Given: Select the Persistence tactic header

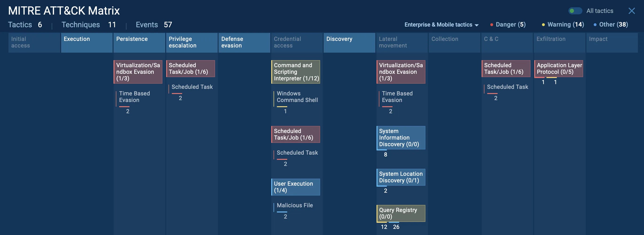Looking at the screenshot, I should 139,43.
